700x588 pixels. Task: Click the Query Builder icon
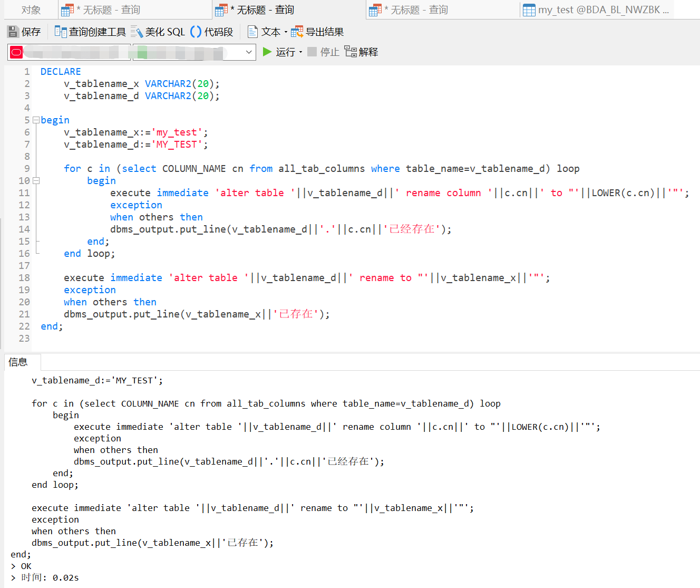click(x=61, y=32)
